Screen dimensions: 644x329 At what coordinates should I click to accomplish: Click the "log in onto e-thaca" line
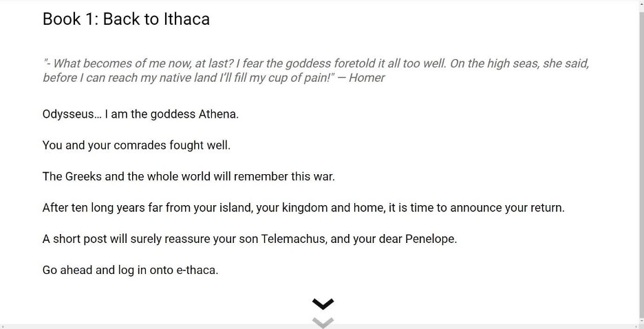(130, 270)
